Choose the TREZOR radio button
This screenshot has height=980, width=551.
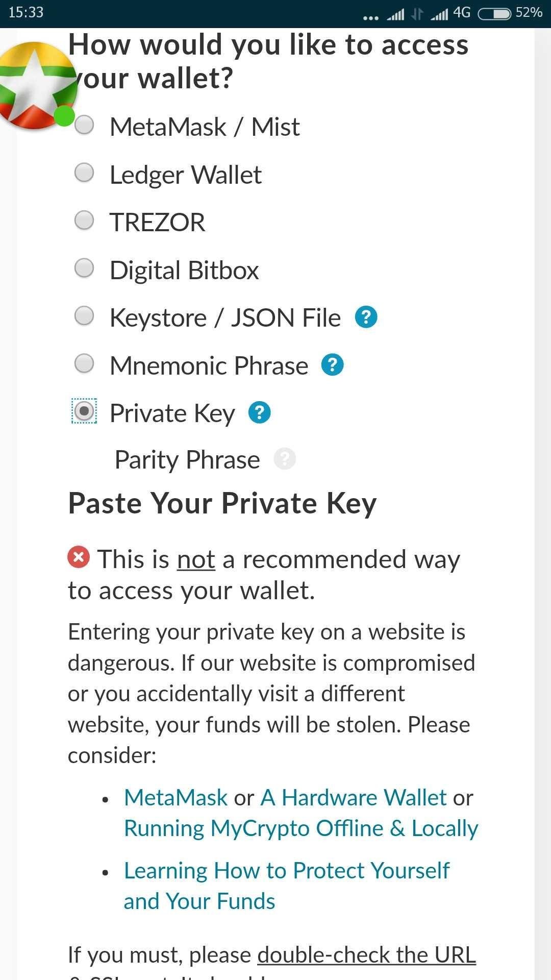pos(84,220)
